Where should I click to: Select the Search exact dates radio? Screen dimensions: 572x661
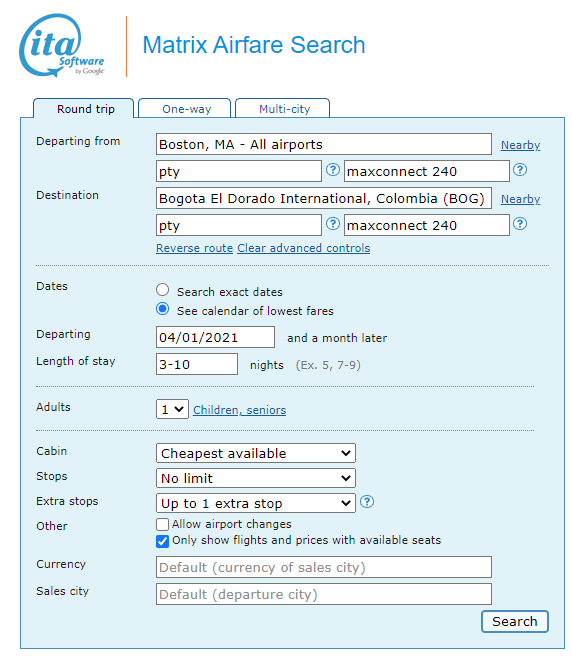click(x=163, y=290)
